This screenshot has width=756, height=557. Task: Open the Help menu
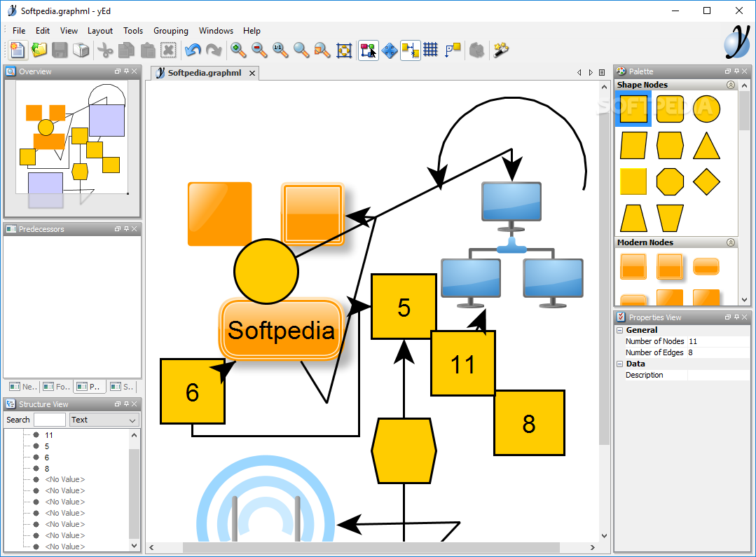click(x=252, y=30)
